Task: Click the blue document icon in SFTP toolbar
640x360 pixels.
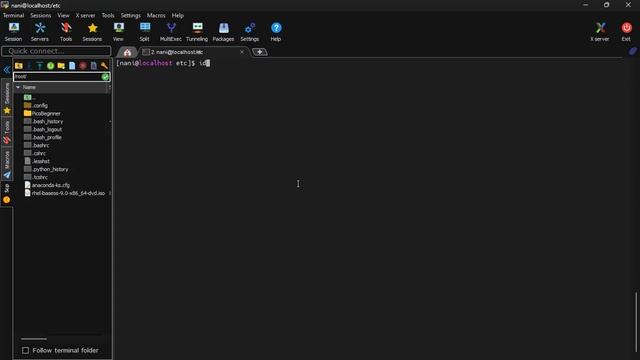Action: (x=93, y=66)
